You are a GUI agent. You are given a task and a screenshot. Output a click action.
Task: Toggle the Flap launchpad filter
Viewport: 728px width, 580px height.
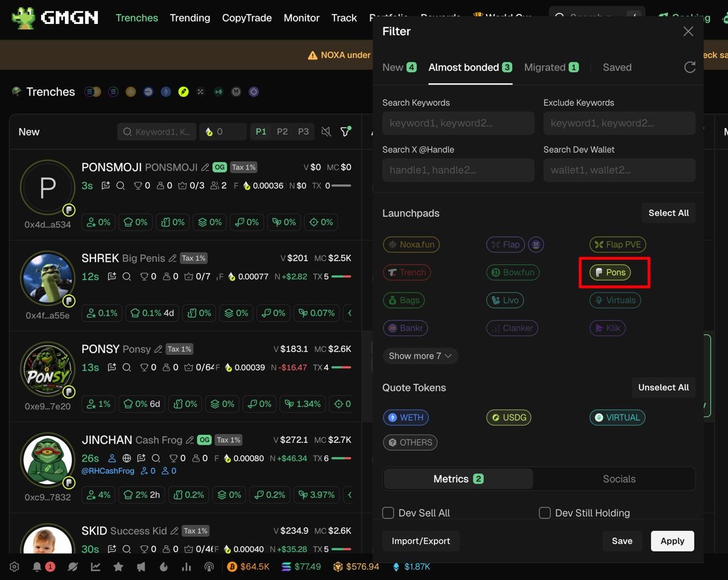[x=506, y=245]
